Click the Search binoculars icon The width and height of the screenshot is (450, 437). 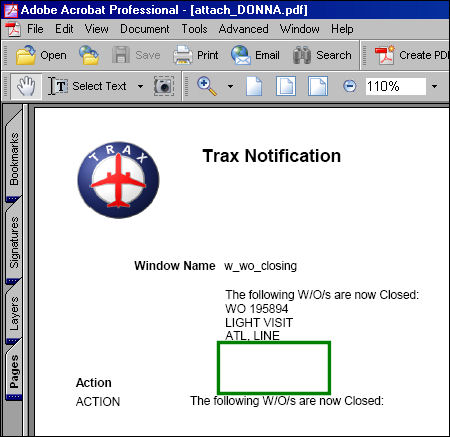click(302, 55)
